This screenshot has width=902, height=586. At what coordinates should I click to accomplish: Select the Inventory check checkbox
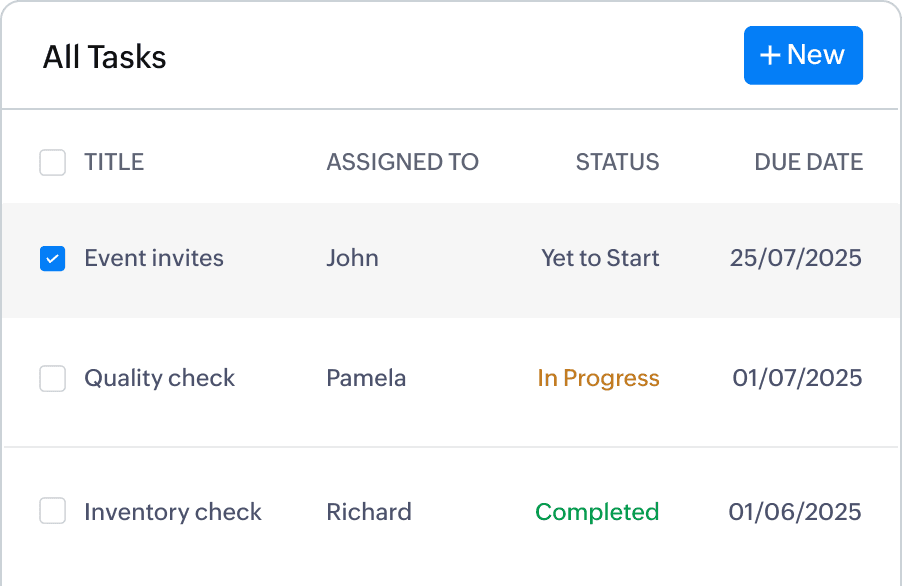52,512
